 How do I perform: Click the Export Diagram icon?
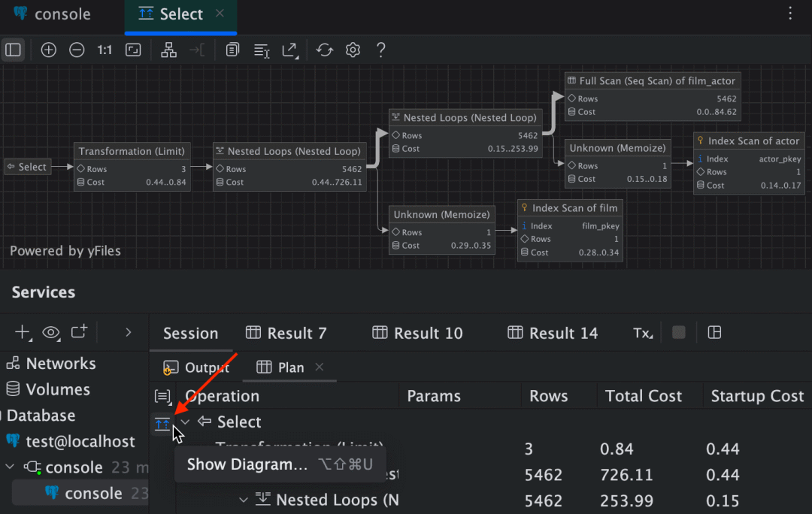coord(289,50)
